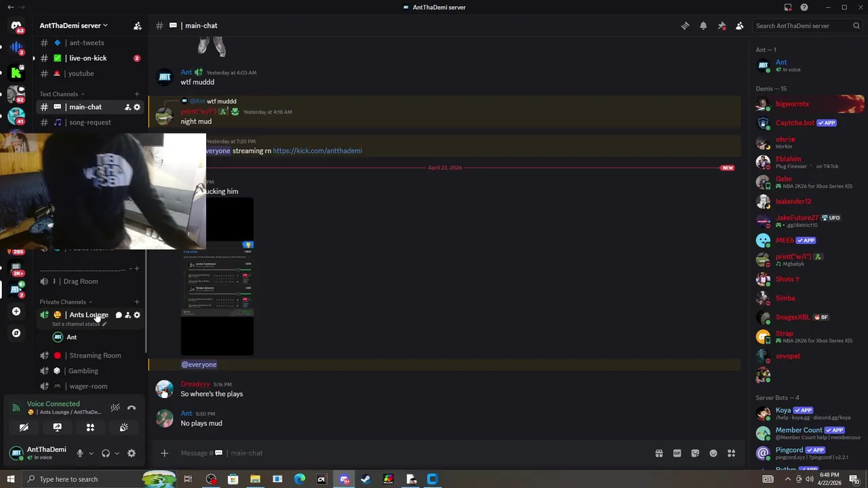Open Microsoft Edge from the taskbar
868x488 pixels.
pyautogui.click(x=300, y=479)
